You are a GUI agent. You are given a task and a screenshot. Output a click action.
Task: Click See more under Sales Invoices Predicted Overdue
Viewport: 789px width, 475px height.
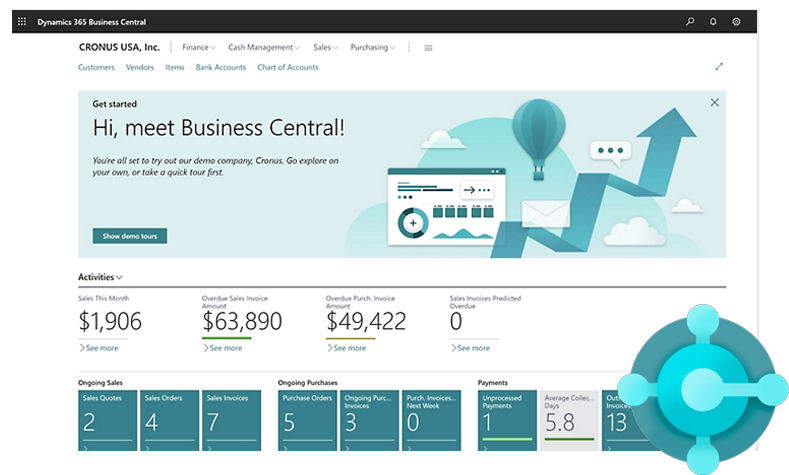(470, 348)
